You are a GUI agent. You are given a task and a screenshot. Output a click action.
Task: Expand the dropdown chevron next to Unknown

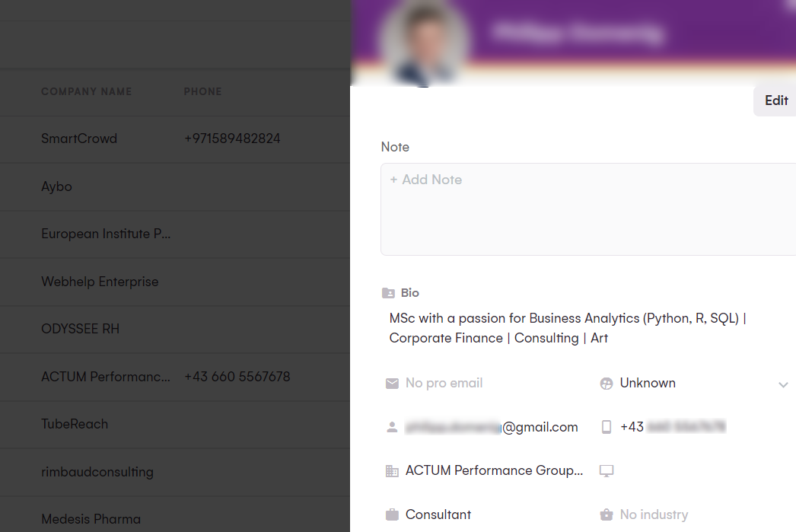[782, 384]
